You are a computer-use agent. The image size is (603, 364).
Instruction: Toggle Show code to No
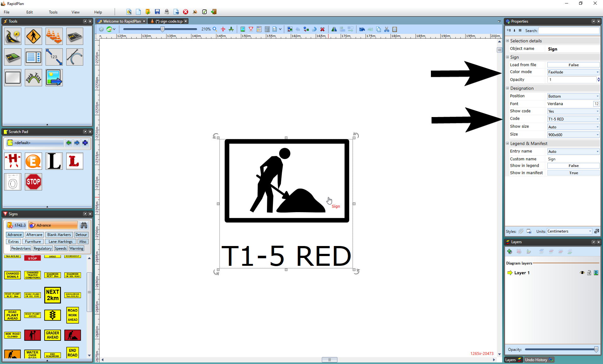click(x=573, y=111)
